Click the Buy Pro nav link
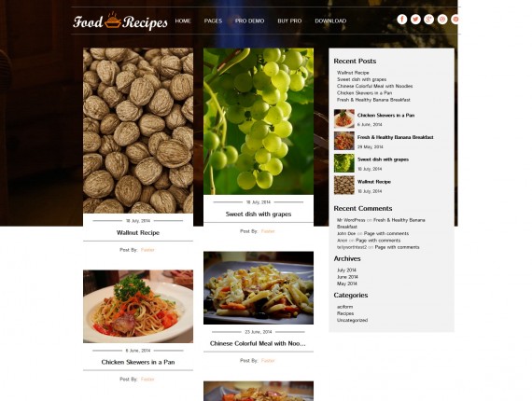 (289, 21)
